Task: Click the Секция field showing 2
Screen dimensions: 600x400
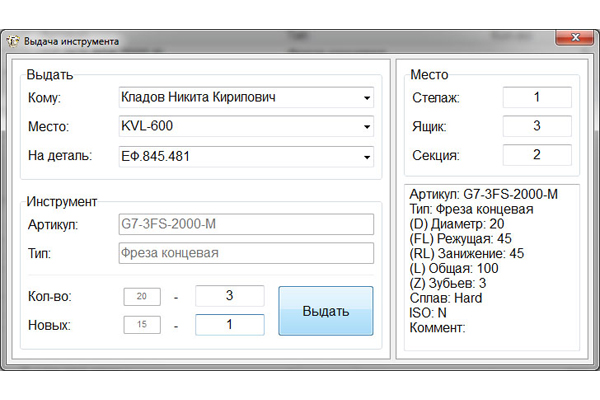Action: click(537, 155)
